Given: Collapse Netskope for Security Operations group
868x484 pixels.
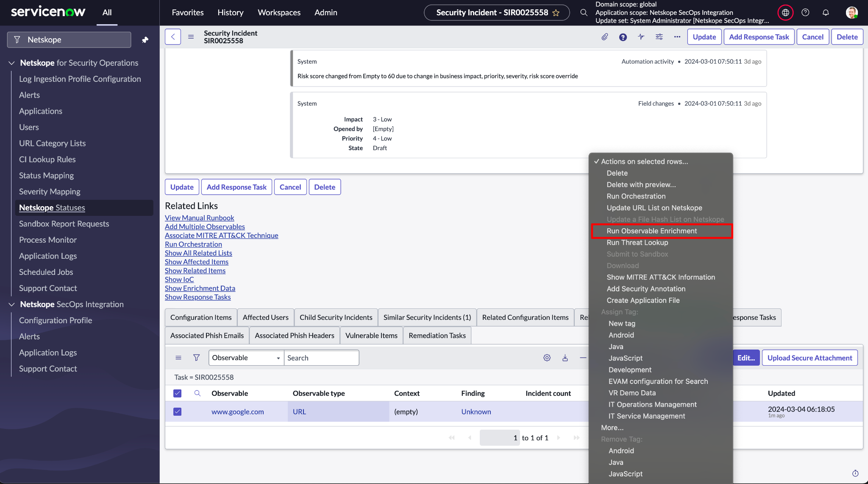Looking at the screenshot, I should point(11,63).
